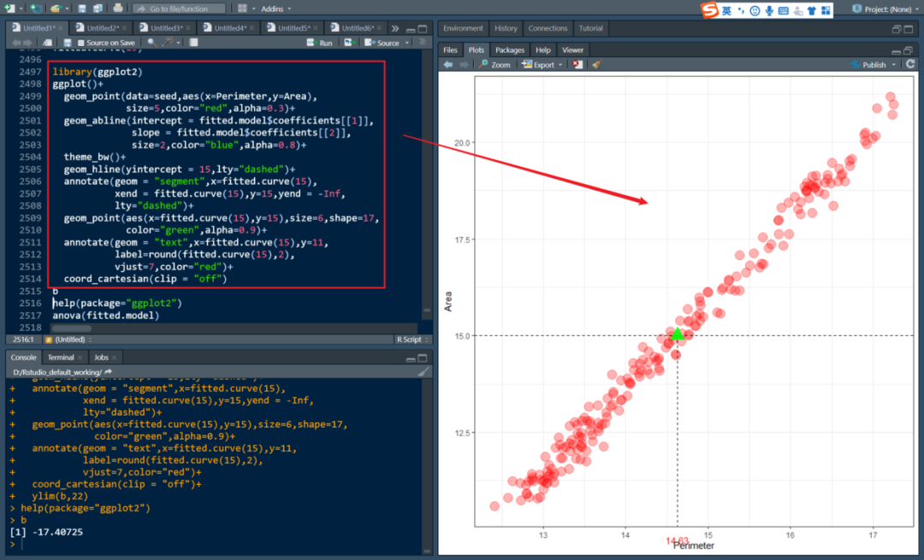Image resolution: width=924 pixels, height=560 pixels.
Task: Open the Source options dropdown arrow
Action: [407, 43]
